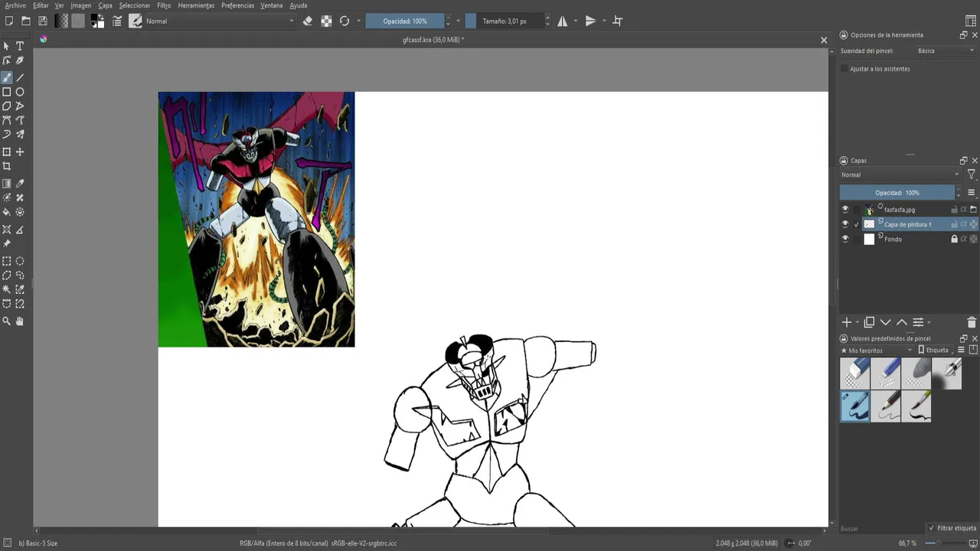Screen dimensions: 980x551
Task: Open a file using the folder icon
Action: 26,21
